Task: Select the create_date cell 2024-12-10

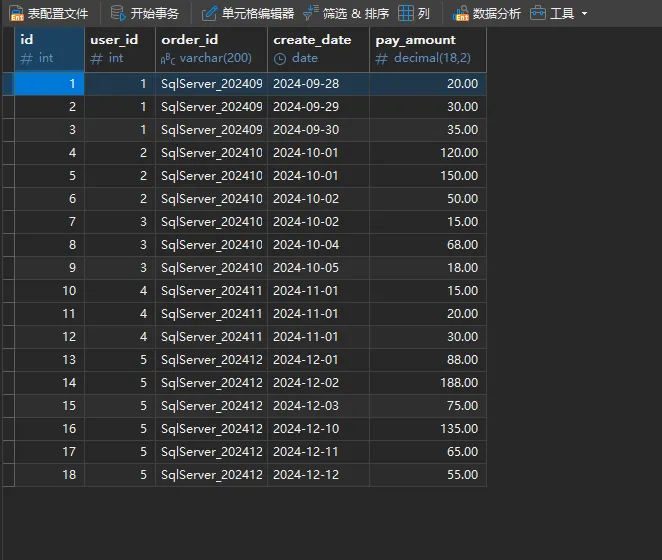Action: click(318, 428)
